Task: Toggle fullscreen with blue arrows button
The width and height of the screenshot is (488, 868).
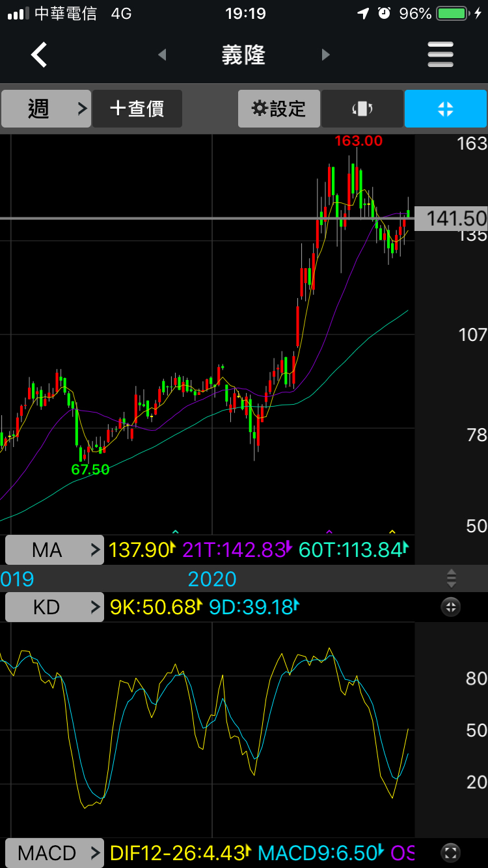Action: pyautogui.click(x=446, y=109)
